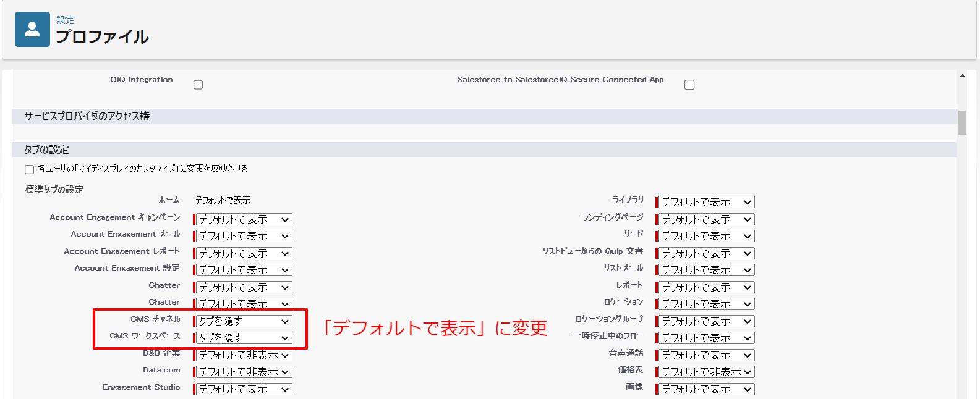The width and height of the screenshot is (980, 399).
Task: Tick the OIQ_Integration checkbox
Action: 198,85
